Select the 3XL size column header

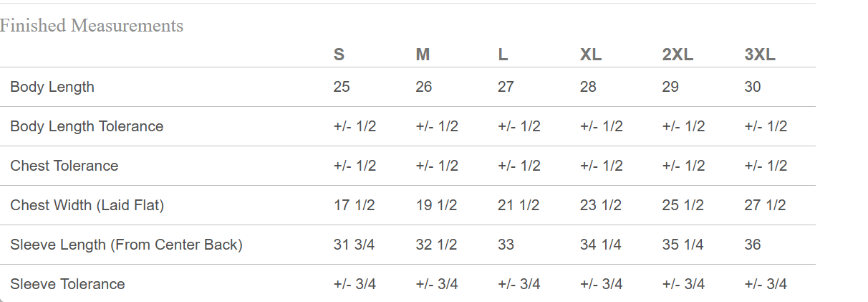(760, 55)
